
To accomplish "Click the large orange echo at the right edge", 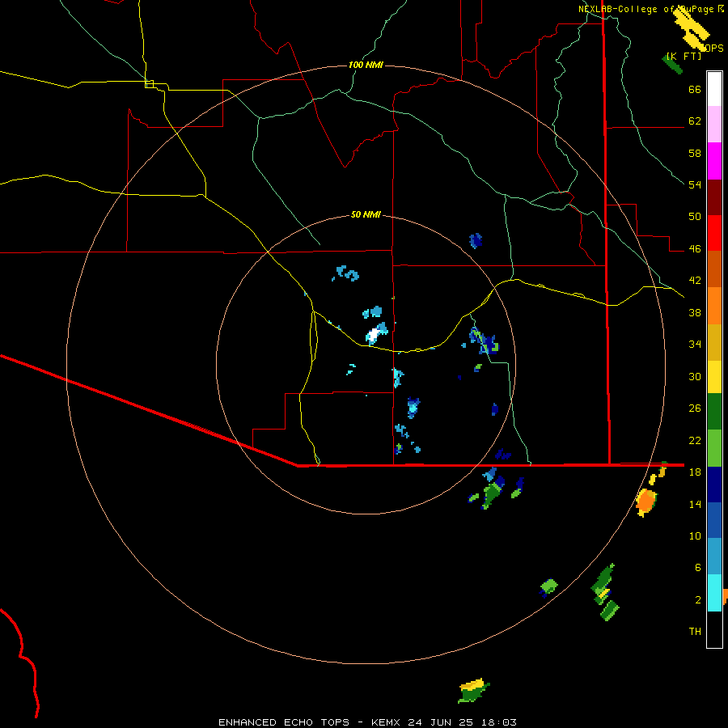I will pos(645,502).
